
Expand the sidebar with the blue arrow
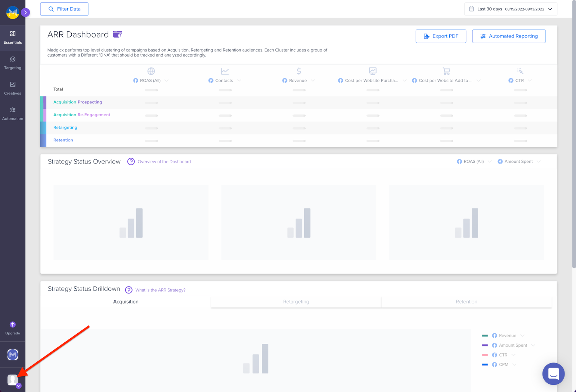25,12
